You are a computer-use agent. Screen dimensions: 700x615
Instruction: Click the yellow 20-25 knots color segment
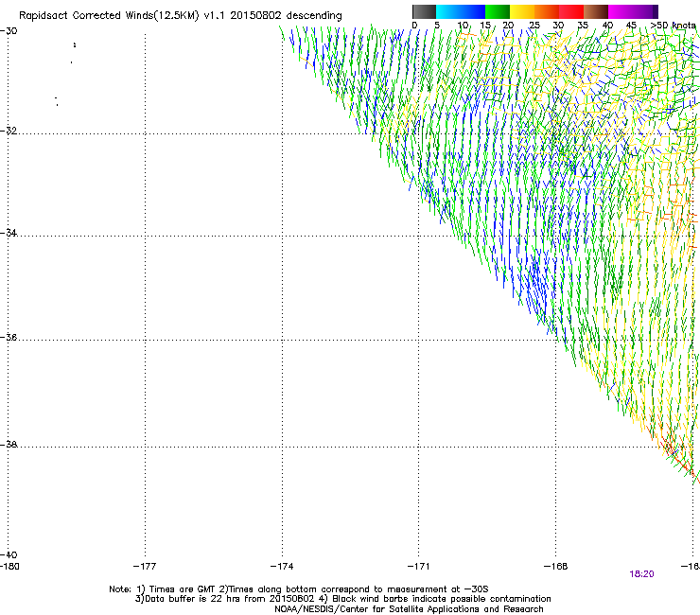[522, 11]
